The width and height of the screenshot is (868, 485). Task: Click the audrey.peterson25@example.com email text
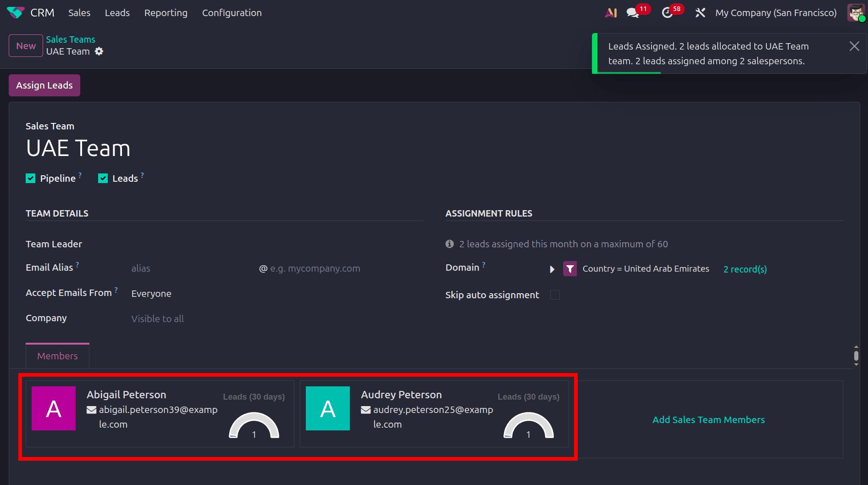coord(433,417)
